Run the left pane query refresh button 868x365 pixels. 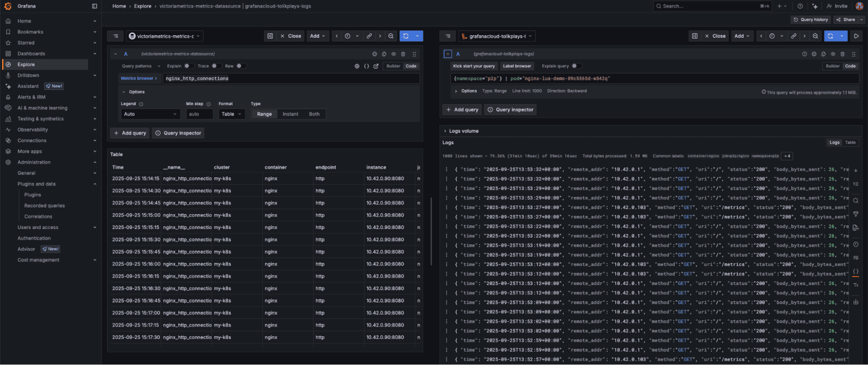pos(406,36)
